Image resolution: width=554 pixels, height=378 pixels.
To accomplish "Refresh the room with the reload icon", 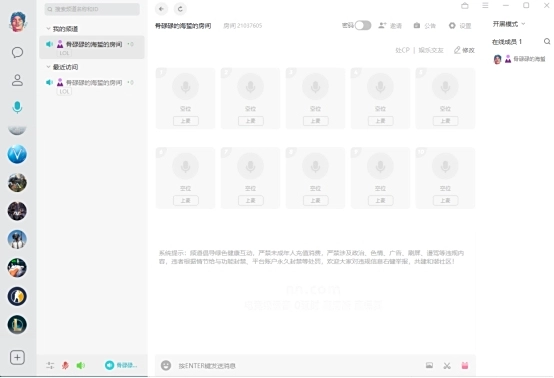I will pyautogui.click(x=180, y=9).
